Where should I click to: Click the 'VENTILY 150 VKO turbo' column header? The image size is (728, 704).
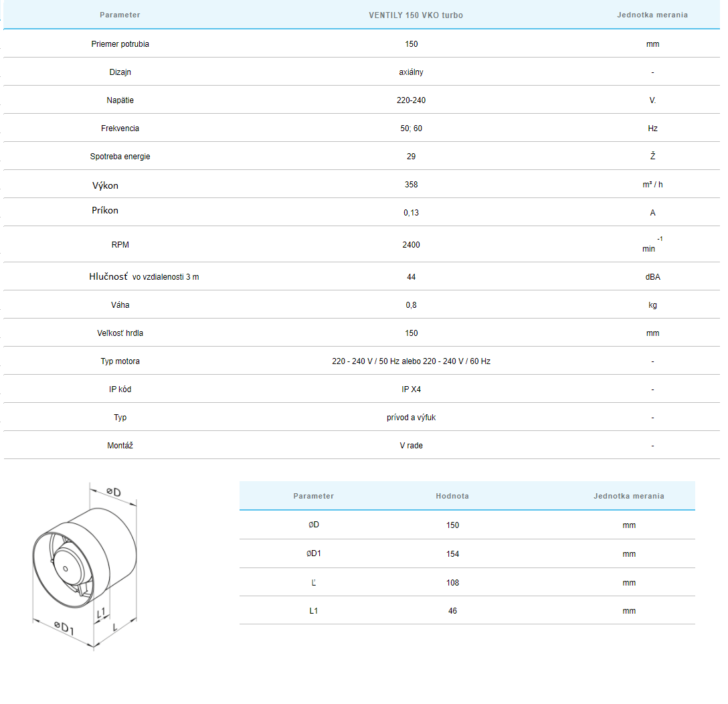416,15
